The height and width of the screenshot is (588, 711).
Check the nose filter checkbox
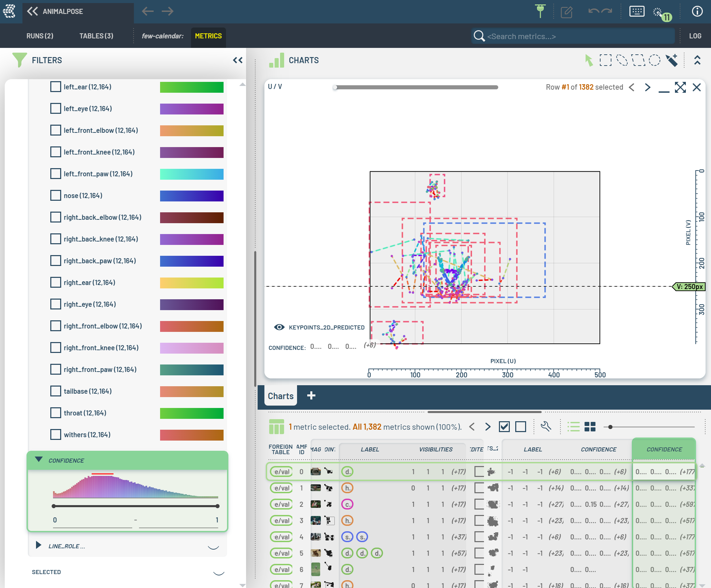coord(55,196)
